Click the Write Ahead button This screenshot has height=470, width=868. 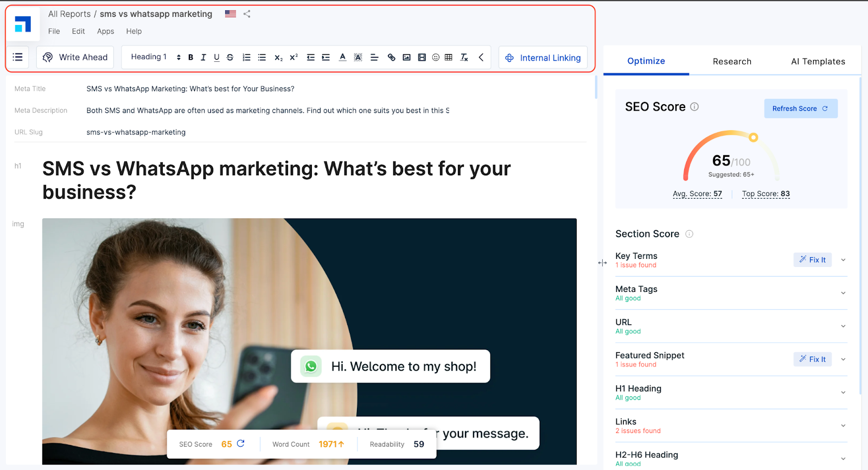(x=75, y=57)
